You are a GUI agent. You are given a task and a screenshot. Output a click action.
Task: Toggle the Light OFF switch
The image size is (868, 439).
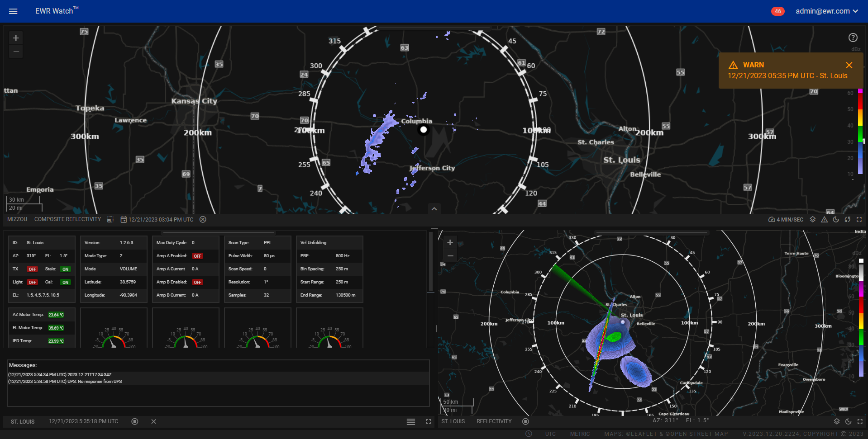(32, 282)
